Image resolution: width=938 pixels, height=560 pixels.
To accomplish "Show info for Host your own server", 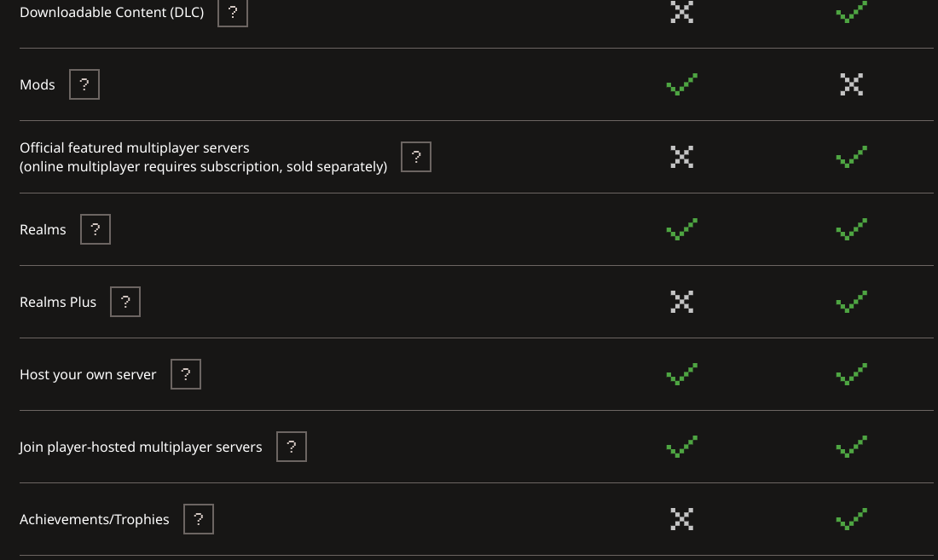I will (x=186, y=374).
